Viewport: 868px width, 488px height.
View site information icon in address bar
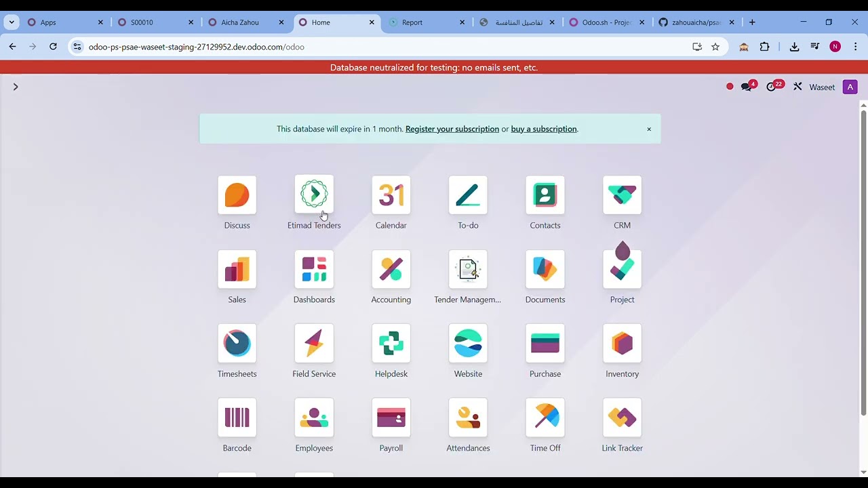77,47
